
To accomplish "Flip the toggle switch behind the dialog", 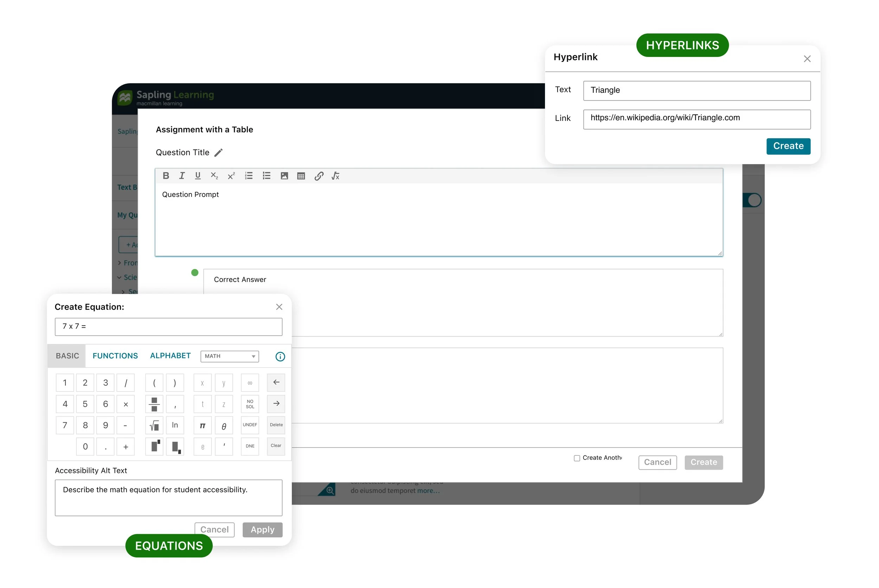I will [x=752, y=200].
